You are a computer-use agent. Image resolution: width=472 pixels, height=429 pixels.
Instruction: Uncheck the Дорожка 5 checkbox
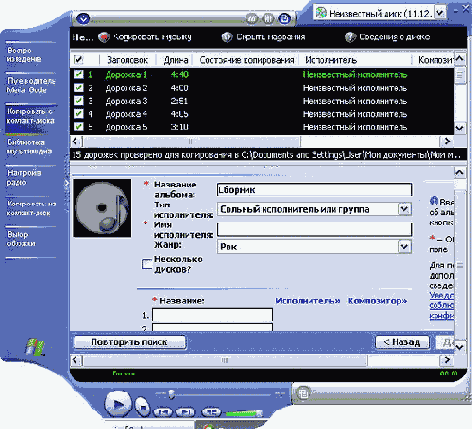coord(78,127)
